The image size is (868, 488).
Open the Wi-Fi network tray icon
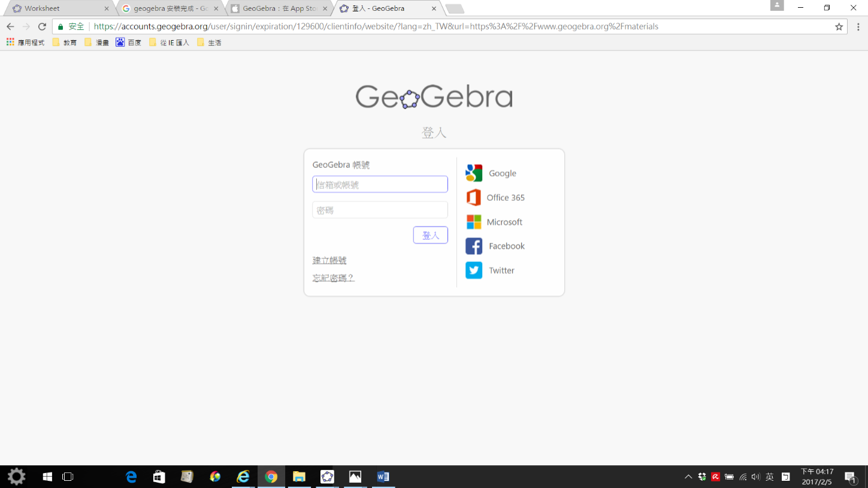[x=743, y=477]
